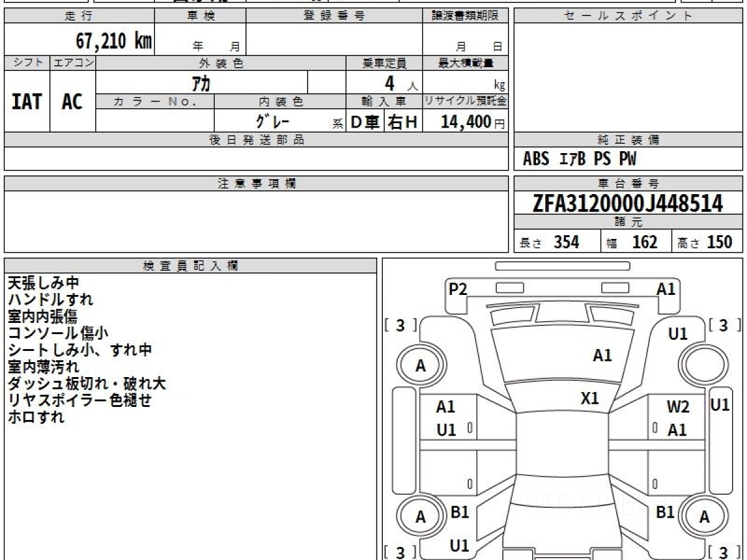This screenshot has width=747, height=560.
Task: Select the recycle deposit 14,400円
Action: (x=473, y=122)
